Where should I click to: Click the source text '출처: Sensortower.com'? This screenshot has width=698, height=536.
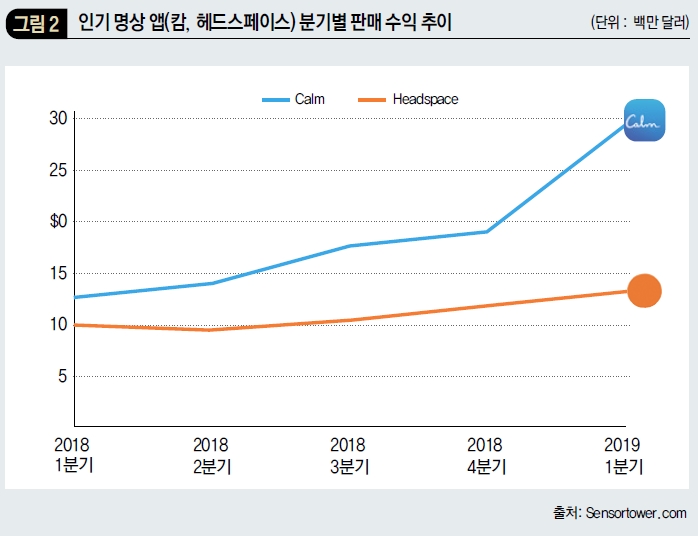(x=620, y=512)
